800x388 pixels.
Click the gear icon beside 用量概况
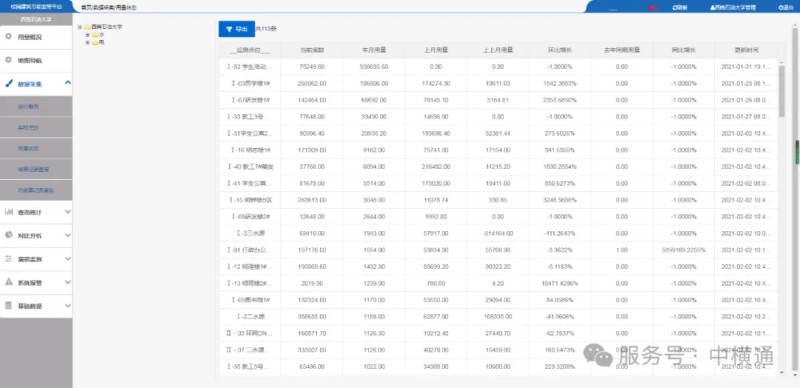pyautogui.click(x=8, y=37)
